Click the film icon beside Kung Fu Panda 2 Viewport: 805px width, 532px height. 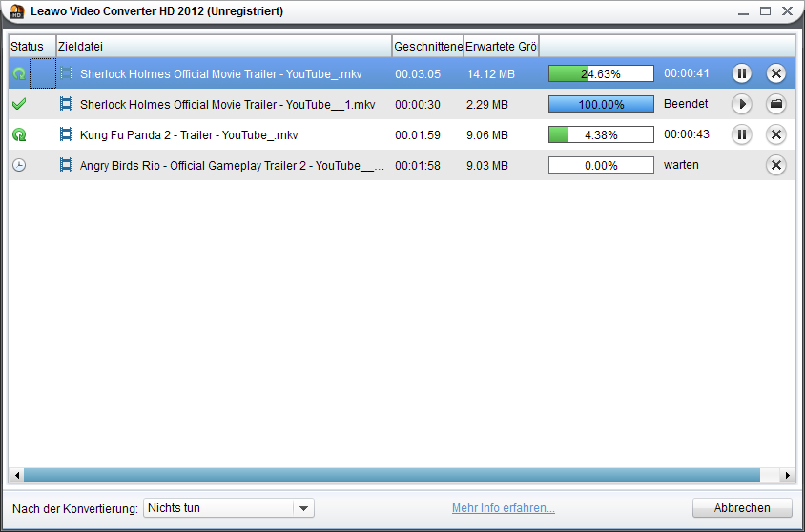click(x=66, y=134)
